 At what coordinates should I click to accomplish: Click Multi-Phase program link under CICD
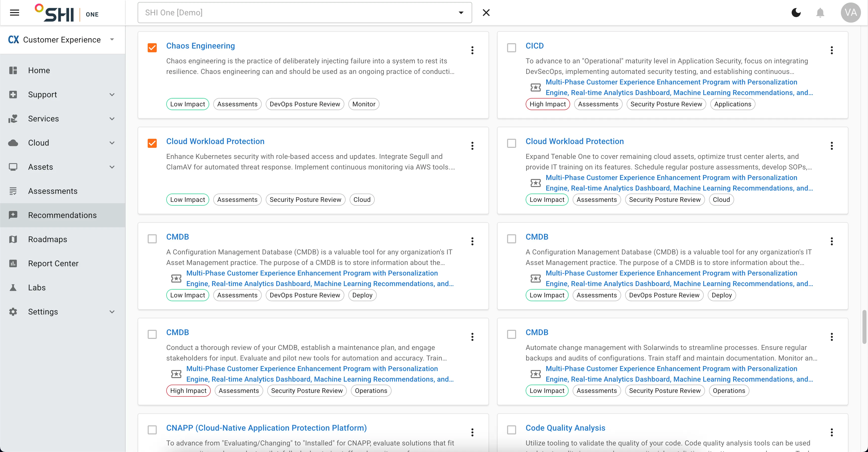[x=679, y=87]
